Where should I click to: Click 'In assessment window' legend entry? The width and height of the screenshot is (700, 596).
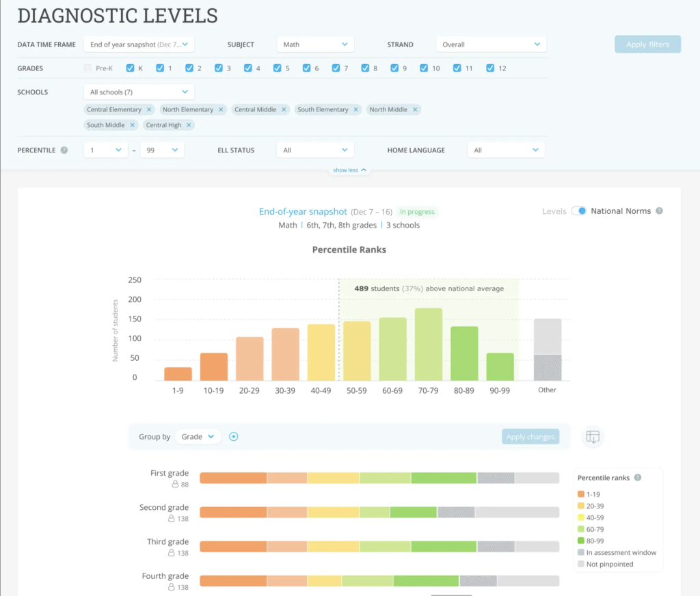(617, 552)
